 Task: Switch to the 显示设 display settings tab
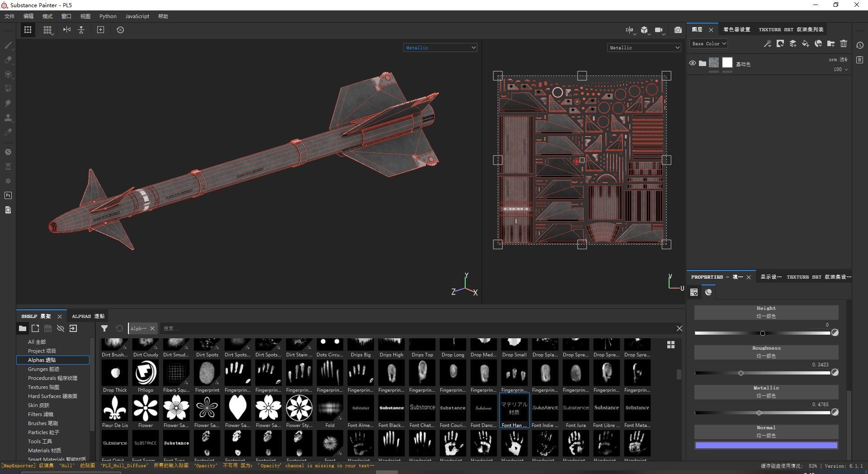click(x=771, y=277)
